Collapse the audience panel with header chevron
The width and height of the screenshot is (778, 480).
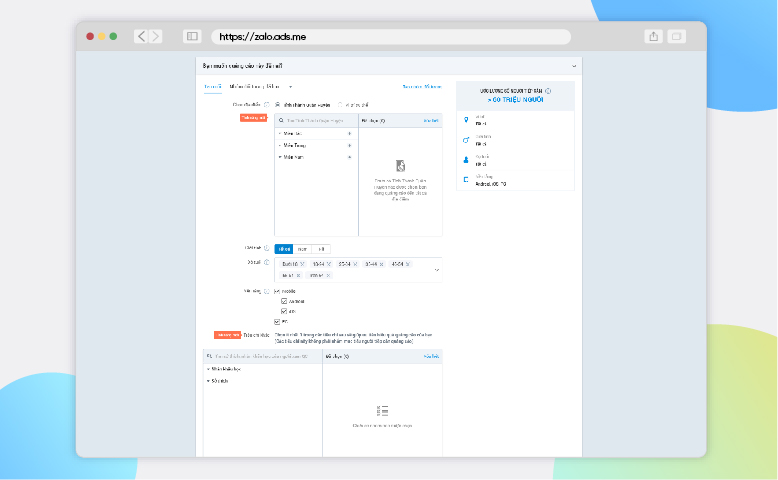click(x=574, y=66)
